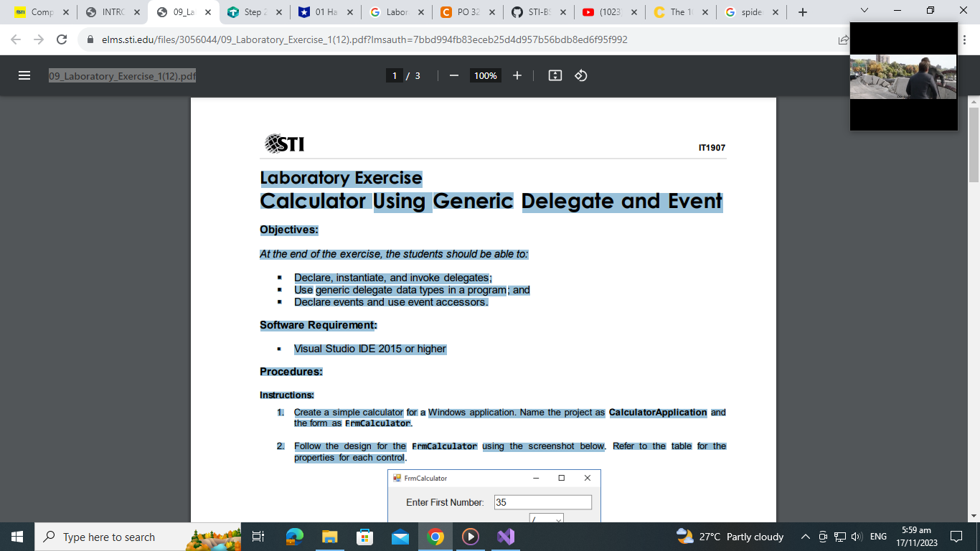Click the Visual Studio IDE 2015 or higher text
The height and width of the screenshot is (551, 980).
pos(370,349)
